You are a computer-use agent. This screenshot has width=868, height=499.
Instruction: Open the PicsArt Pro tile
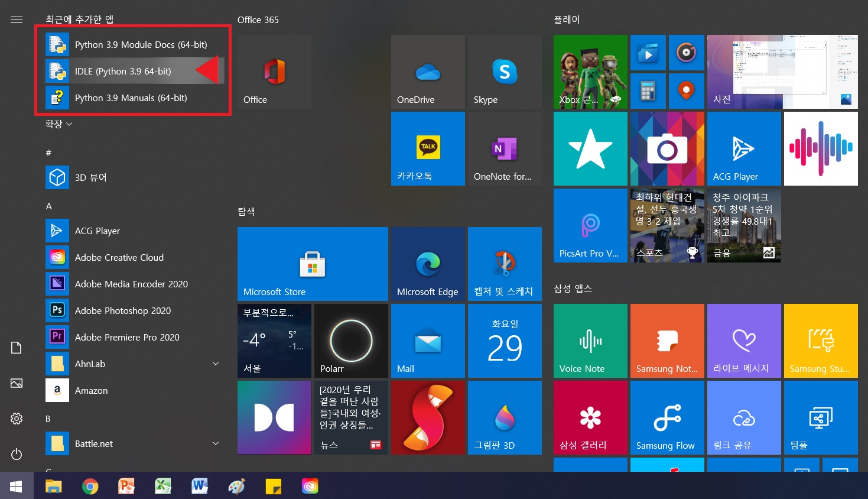pos(590,225)
